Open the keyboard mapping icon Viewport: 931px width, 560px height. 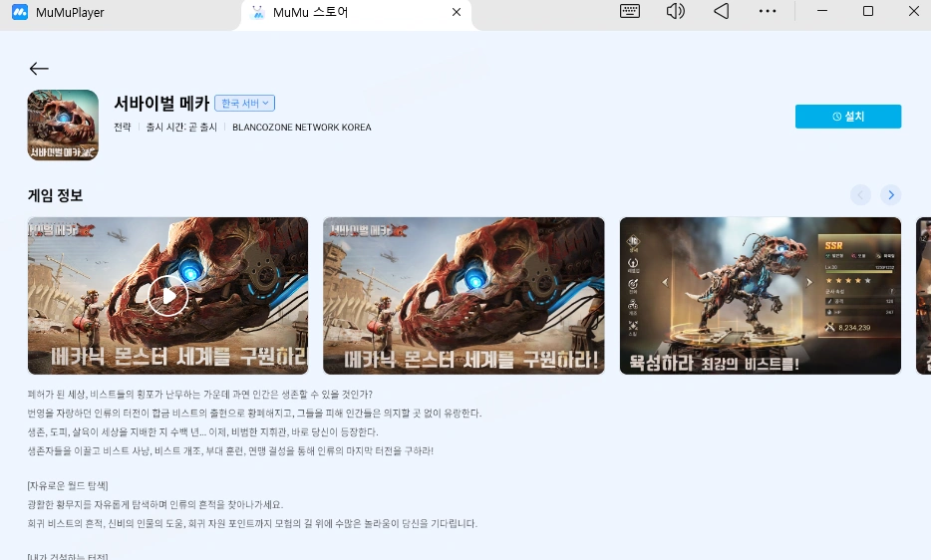pyautogui.click(x=630, y=11)
